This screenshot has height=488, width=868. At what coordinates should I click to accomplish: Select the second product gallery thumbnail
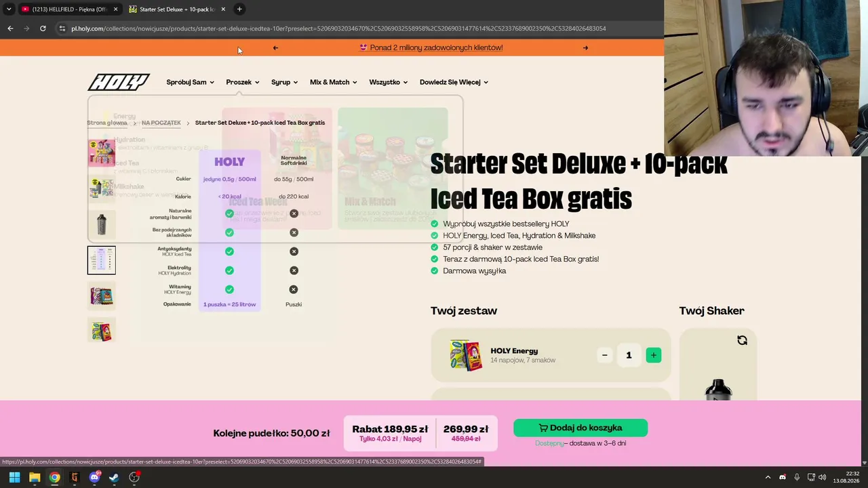(102, 188)
